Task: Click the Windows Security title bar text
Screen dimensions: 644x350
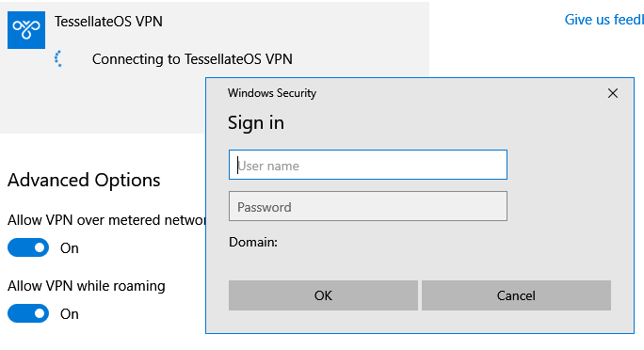Action: point(272,93)
